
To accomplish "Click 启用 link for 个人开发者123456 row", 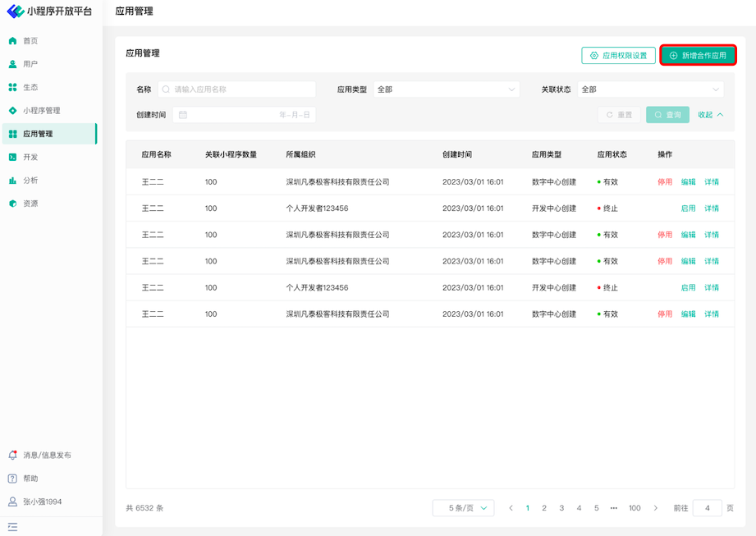I will (688, 208).
